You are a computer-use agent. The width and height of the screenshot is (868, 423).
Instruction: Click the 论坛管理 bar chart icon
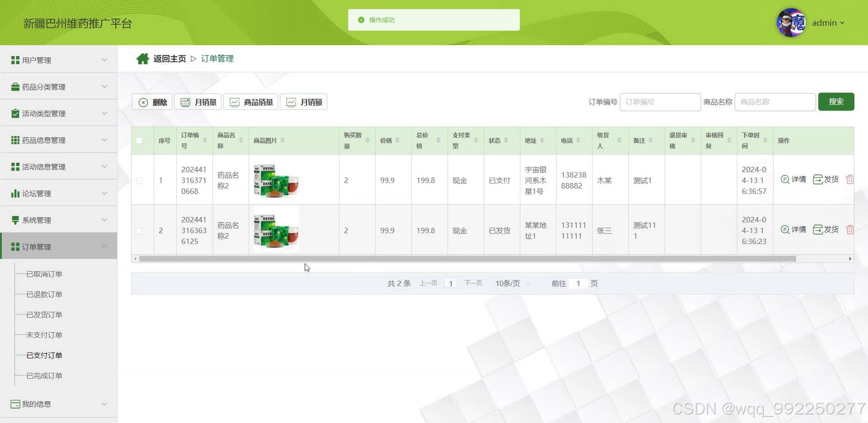[x=15, y=193]
